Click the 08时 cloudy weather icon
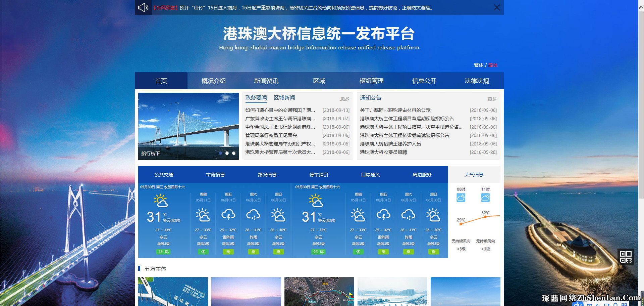The image size is (644, 306). point(461,198)
